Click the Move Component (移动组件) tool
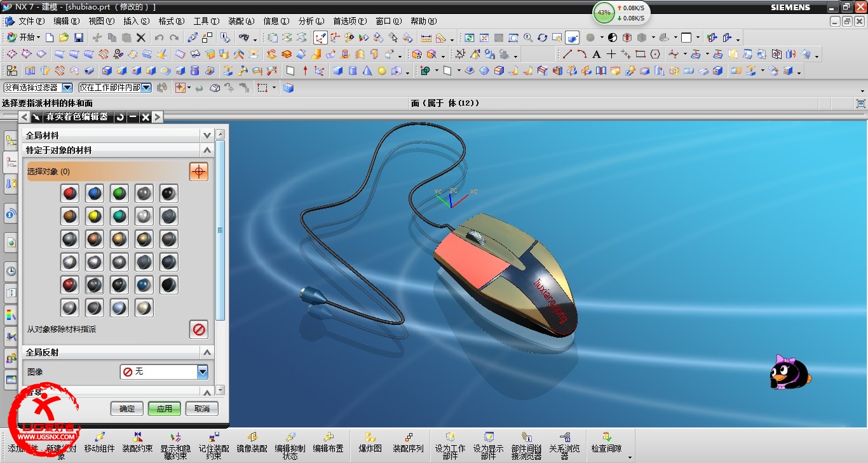The height and width of the screenshot is (463, 868). pos(100,443)
